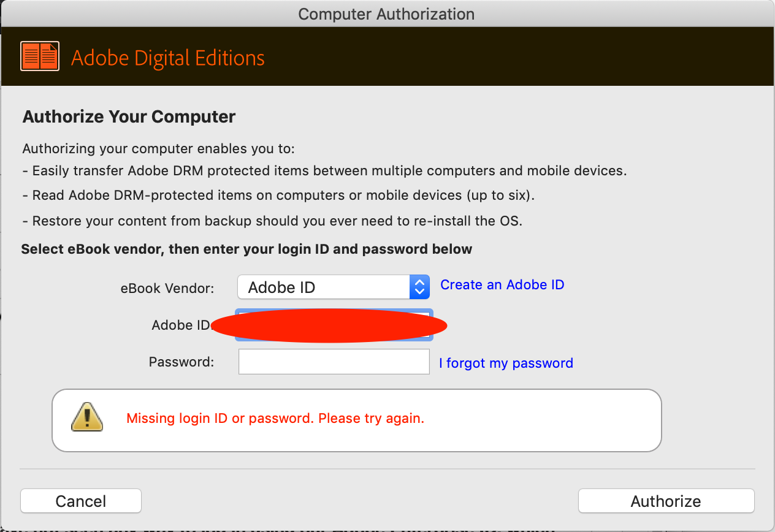This screenshot has width=775, height=532.
Task: Click the Adobe Digital Editions book icon
Action: click(40, 56)
